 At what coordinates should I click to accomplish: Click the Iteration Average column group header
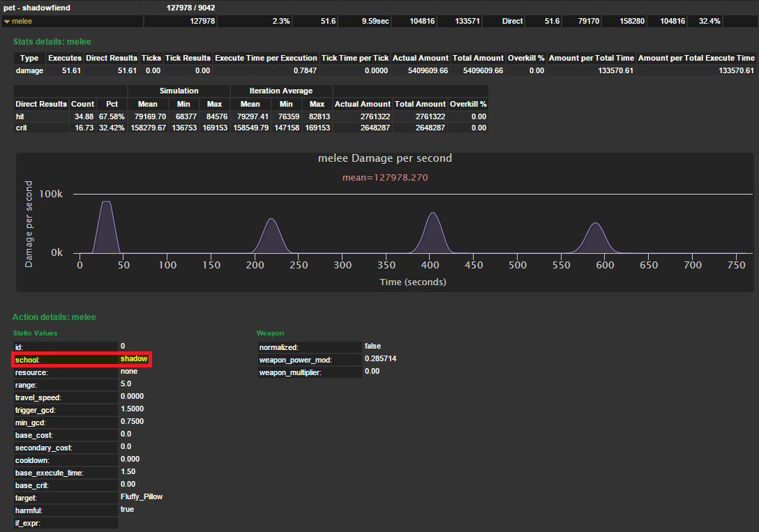coord(281,91)
